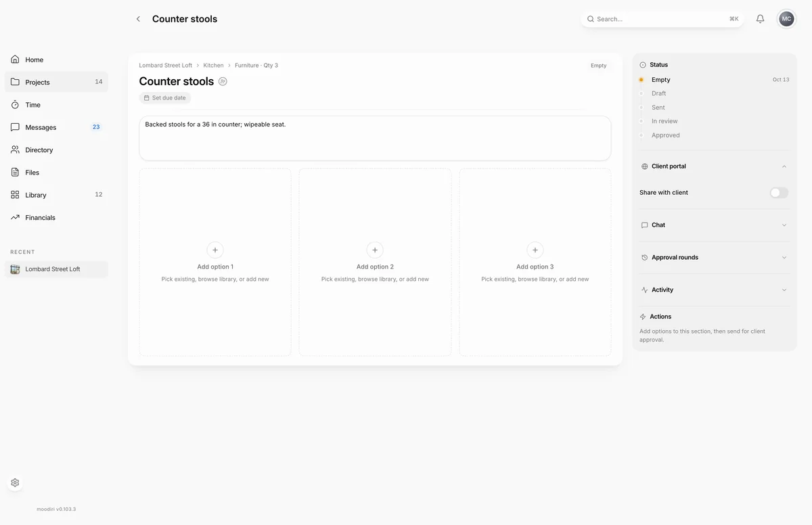The image size is (812, 525).
Task: Expand the Approval rounds section
Action: point(715,258)
